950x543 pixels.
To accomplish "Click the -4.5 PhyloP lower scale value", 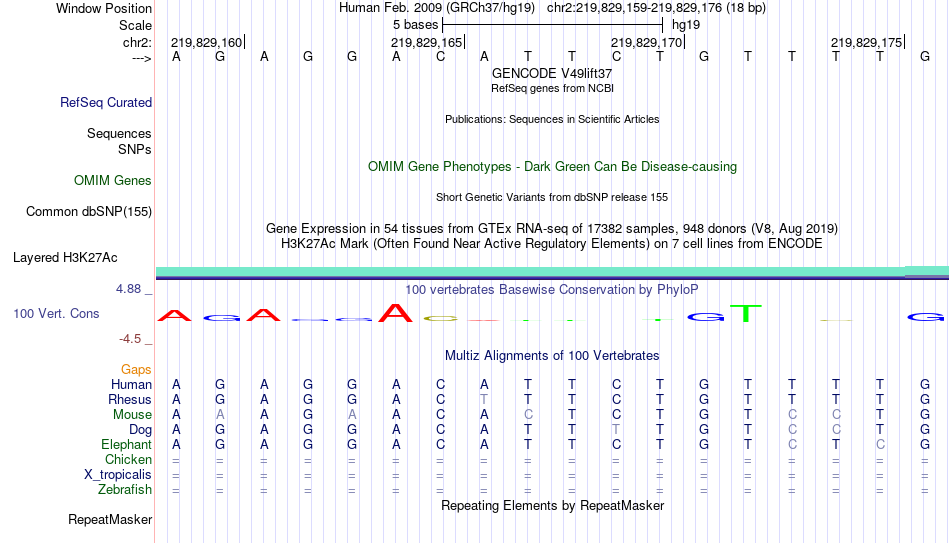I will tap(130, 339).
